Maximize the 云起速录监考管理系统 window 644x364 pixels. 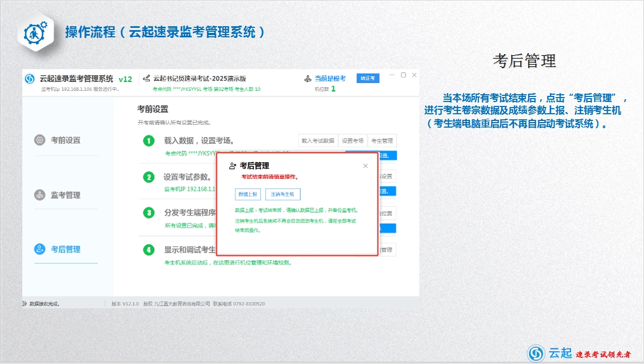tap(403, 75)
